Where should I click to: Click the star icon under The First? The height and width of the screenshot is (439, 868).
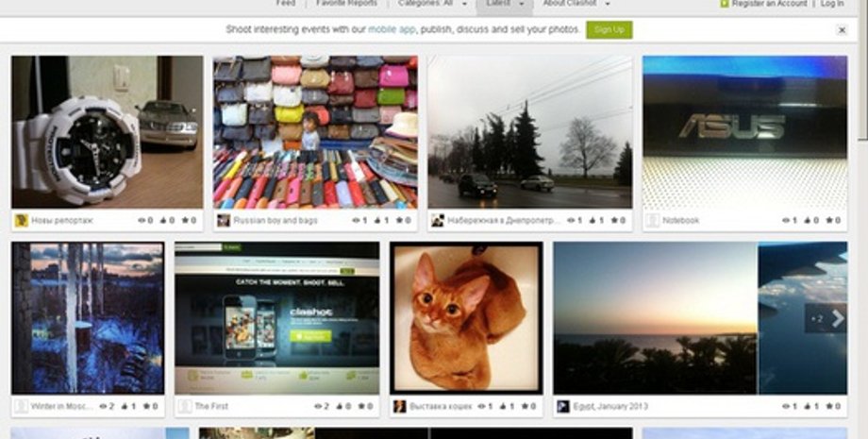[x=360, y=406]
